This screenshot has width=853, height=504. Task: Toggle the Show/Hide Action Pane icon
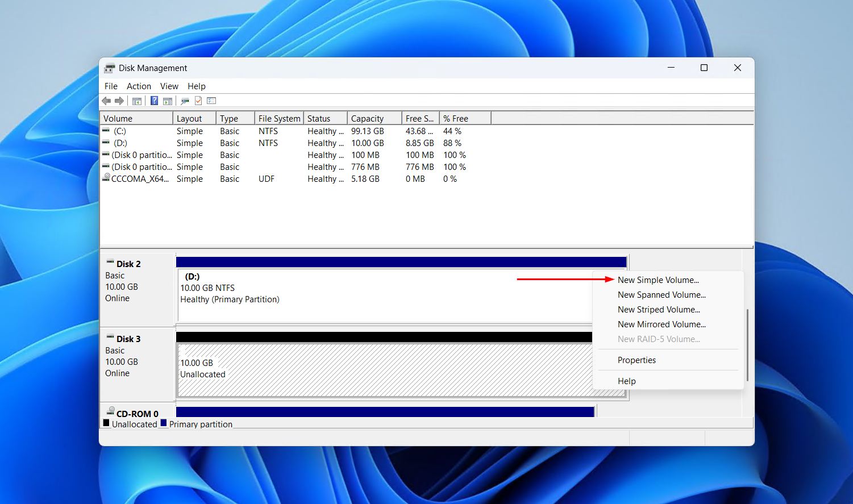[168, 101]
